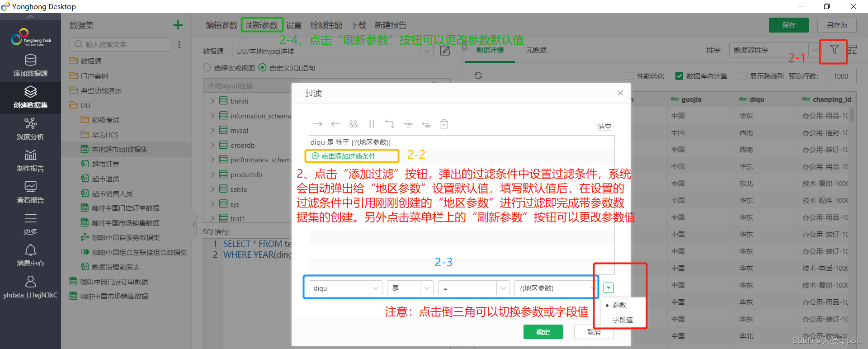Select 字段值 option in dropdown popup

[x=623, y=320]
